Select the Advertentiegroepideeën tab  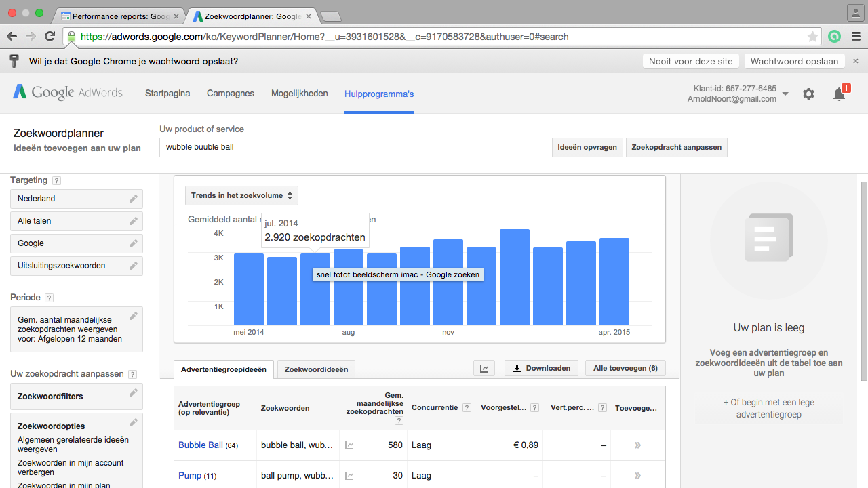coord(224,369)
